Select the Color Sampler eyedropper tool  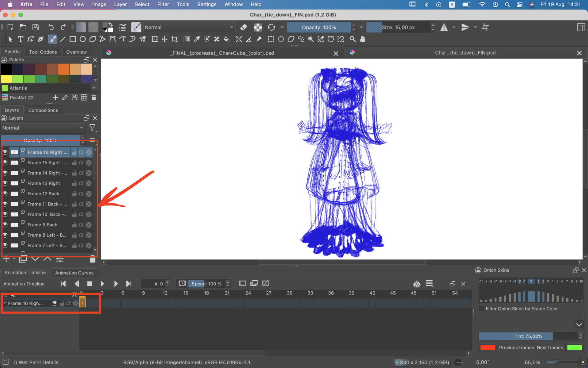(x=197, y=39)
